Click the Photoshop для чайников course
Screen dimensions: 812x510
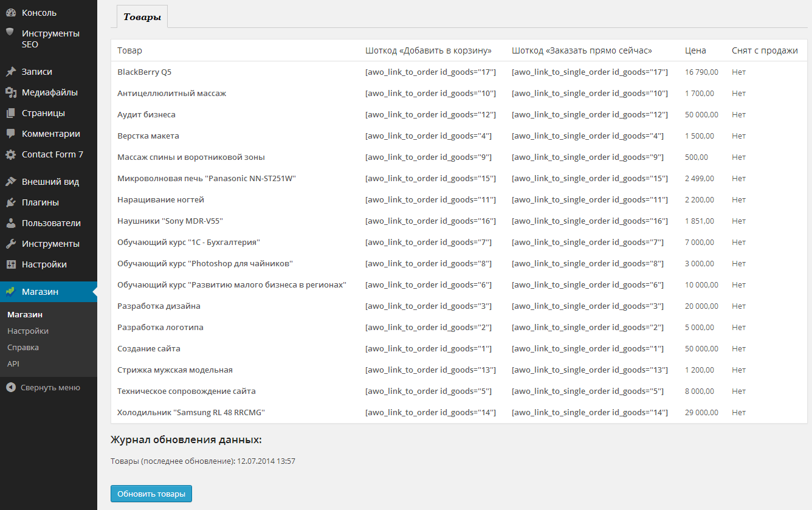[x=205, y=264]
